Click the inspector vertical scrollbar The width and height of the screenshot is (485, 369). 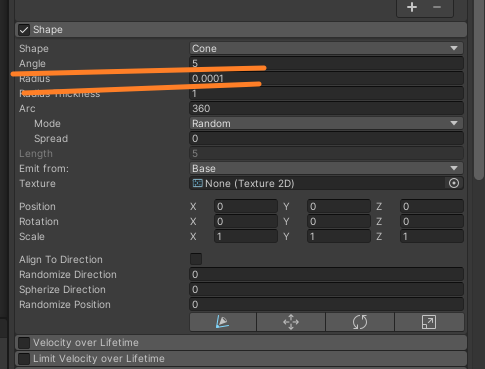[x=479, y=90]
